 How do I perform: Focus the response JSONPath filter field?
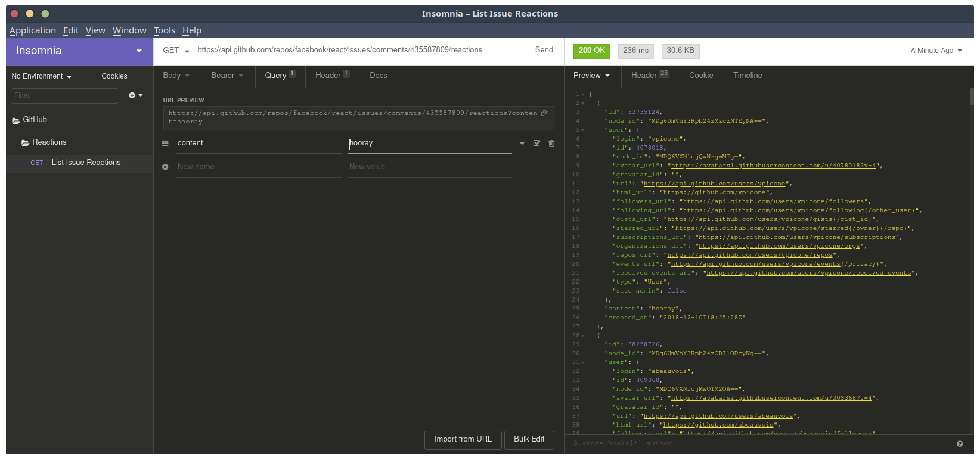tap(760, 443)
